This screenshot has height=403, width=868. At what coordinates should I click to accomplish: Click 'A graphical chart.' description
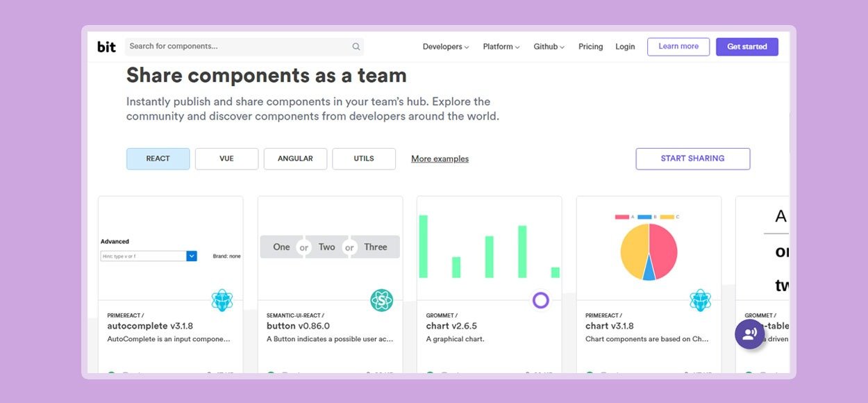pyautogui.click(x=455, y=339)
